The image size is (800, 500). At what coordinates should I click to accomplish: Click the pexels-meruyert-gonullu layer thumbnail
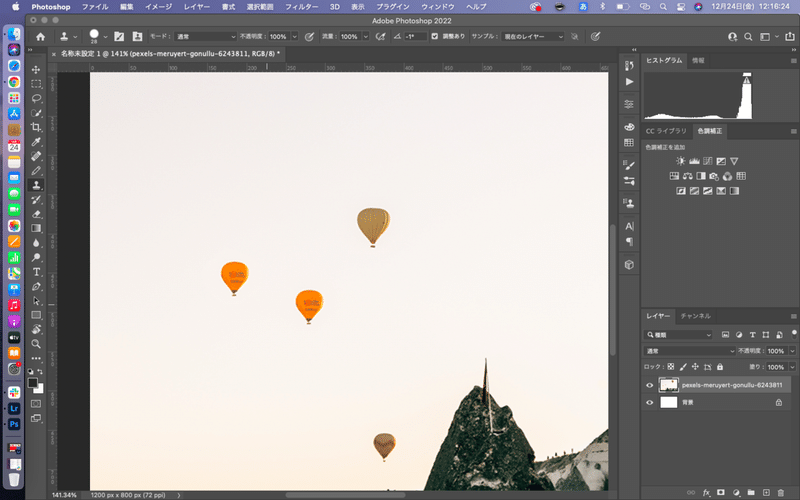pyautogui.click(x=668, y=385)
